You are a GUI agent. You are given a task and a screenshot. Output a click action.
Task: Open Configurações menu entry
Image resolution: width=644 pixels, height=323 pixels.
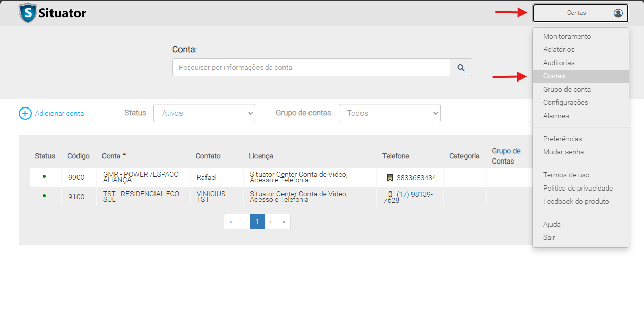click(565, 103)
